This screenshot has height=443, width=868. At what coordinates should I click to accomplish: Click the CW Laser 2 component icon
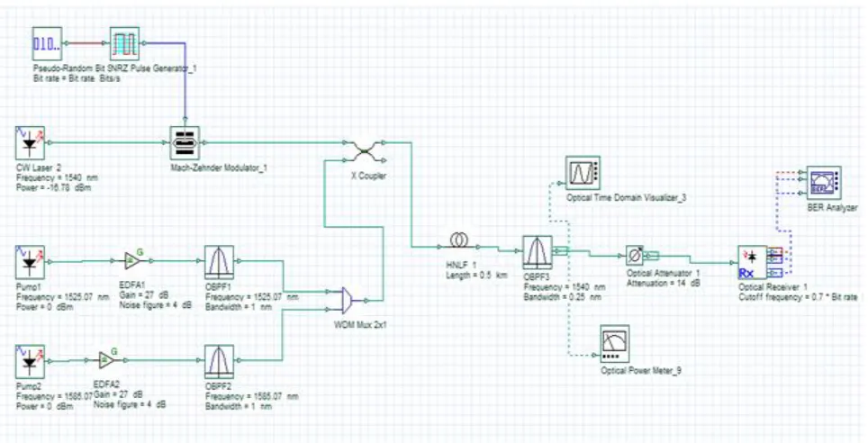pyautogui.click(x=30, y=143)
